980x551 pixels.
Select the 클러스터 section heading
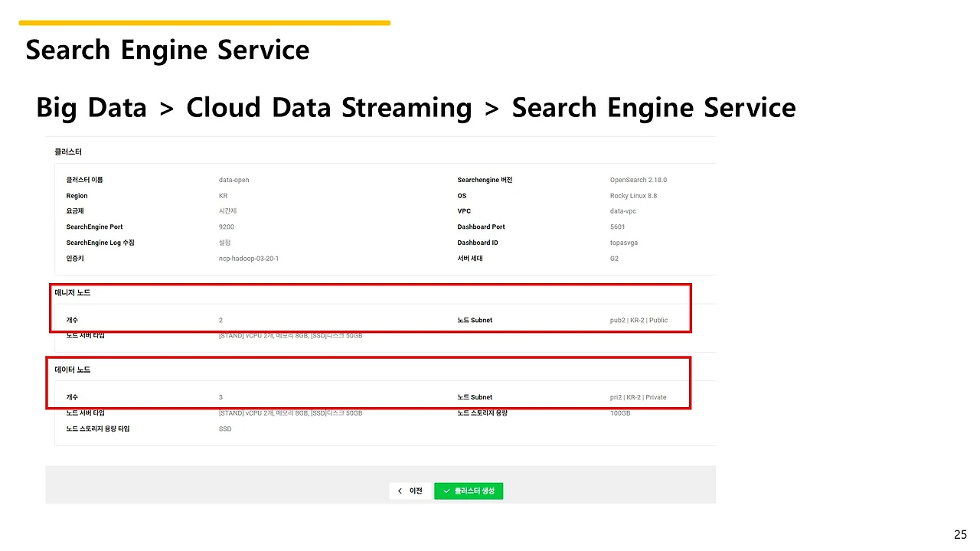68,152
